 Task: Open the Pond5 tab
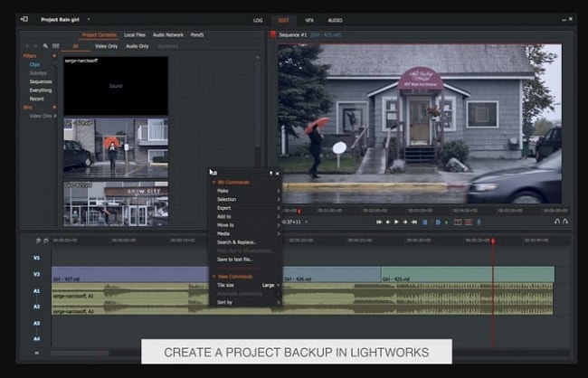(x=197, y=35)
